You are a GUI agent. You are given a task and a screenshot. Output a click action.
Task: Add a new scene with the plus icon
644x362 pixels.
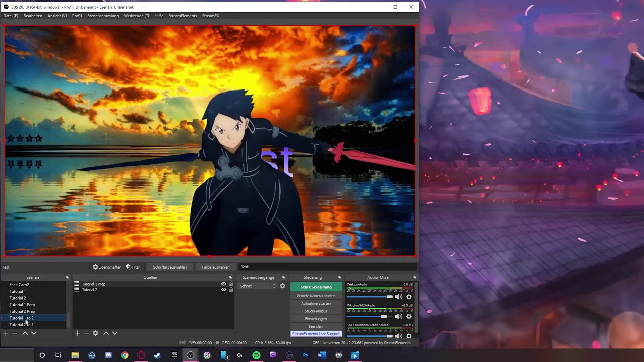coord(6,333)
